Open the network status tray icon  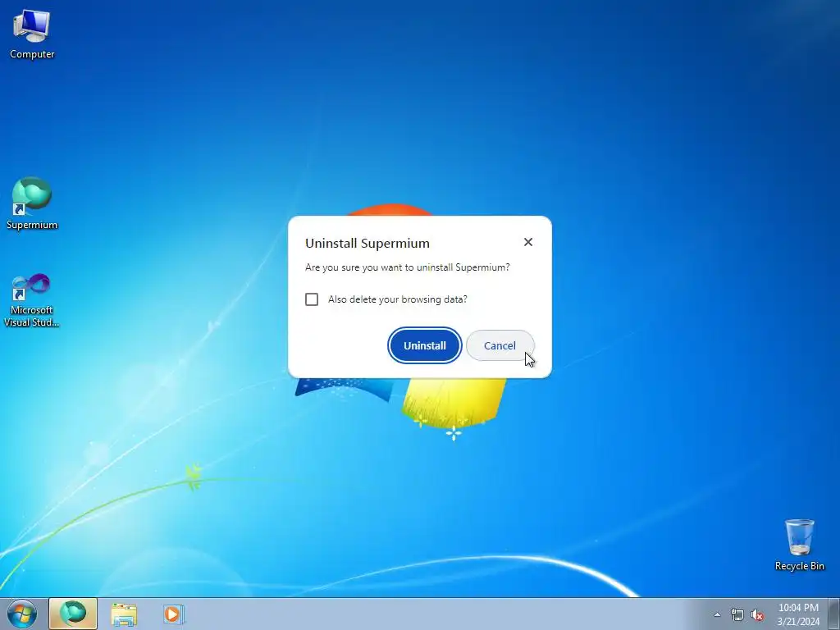pos(737,615)
